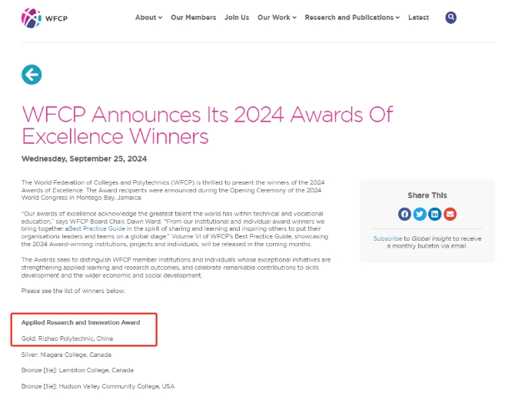505x420 pixels.
Task: Click the article title heading
Action: (207, 125)
